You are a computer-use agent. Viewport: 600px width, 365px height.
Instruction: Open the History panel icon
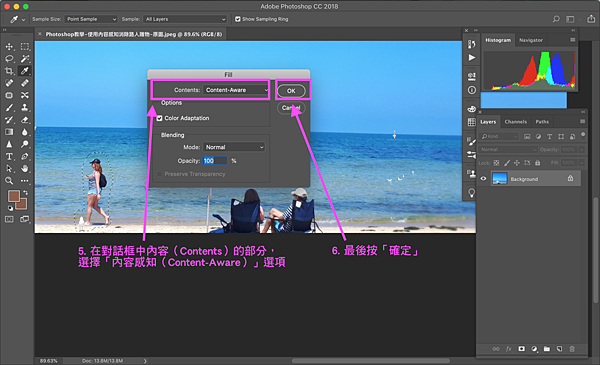(x=472, y=44)
